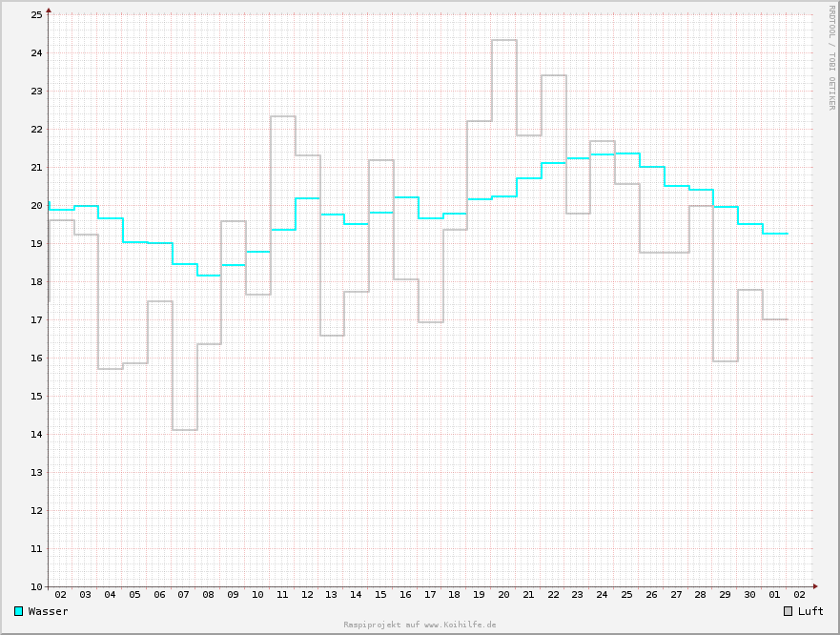The height and width of the screenshot is (635, 840).
Task: Click day 07 on the x-axis
Action: 184,595
